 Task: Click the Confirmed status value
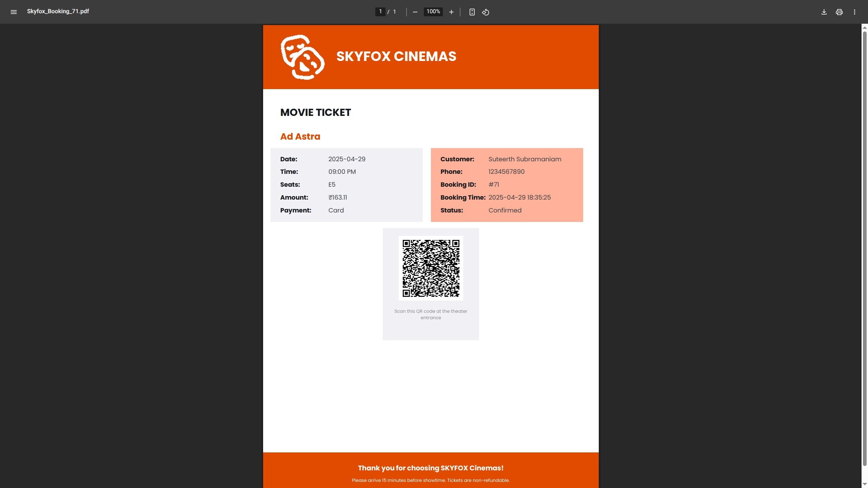[x=505, y=210]
